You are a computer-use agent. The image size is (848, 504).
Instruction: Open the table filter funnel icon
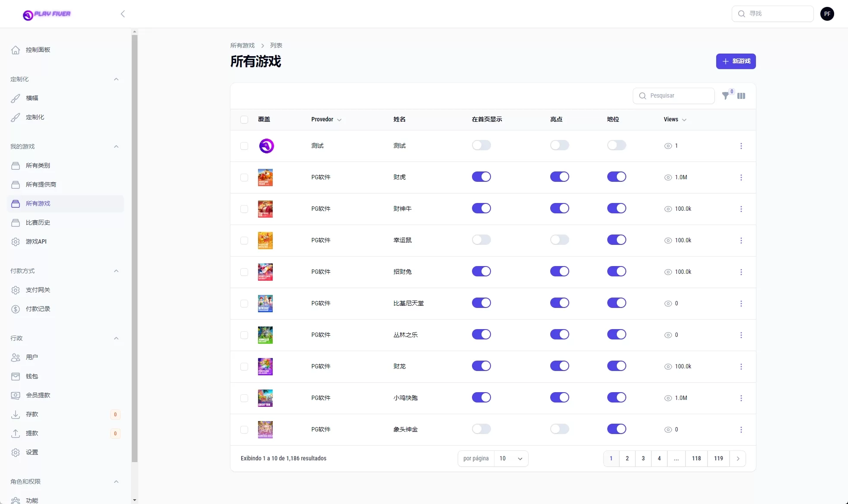click(x=726, y=96)
